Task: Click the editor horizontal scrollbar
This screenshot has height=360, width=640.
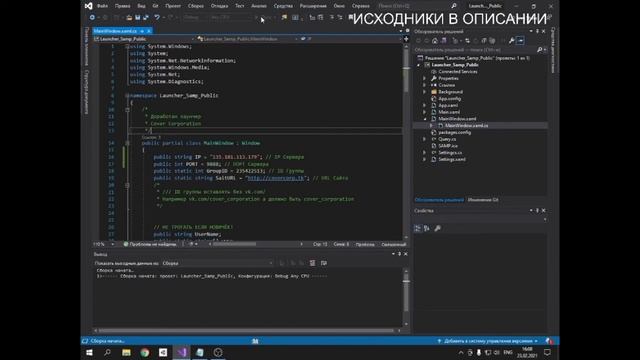Action: 256,244
